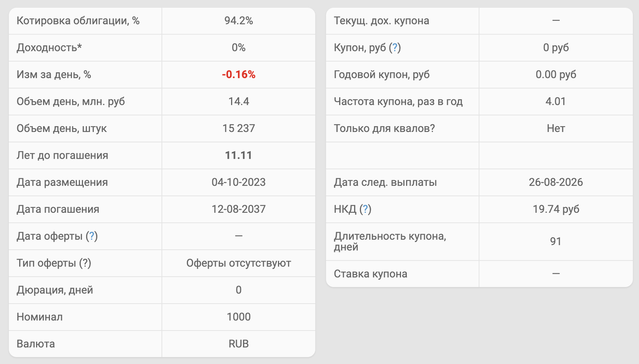Click the accrued interest value 19.74 руб
Image resolution: width=639 pixels, height=364 pixels.
click(556, 210)
